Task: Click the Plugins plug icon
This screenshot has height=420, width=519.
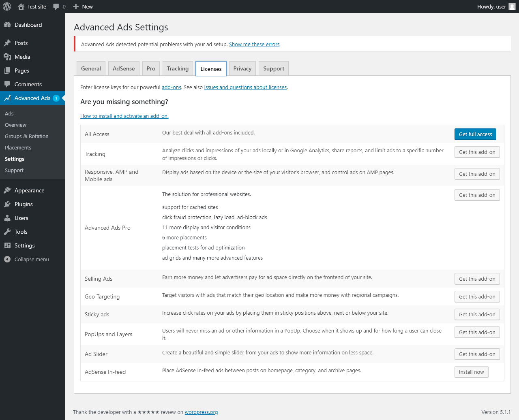Action: [x=7, y=204]
